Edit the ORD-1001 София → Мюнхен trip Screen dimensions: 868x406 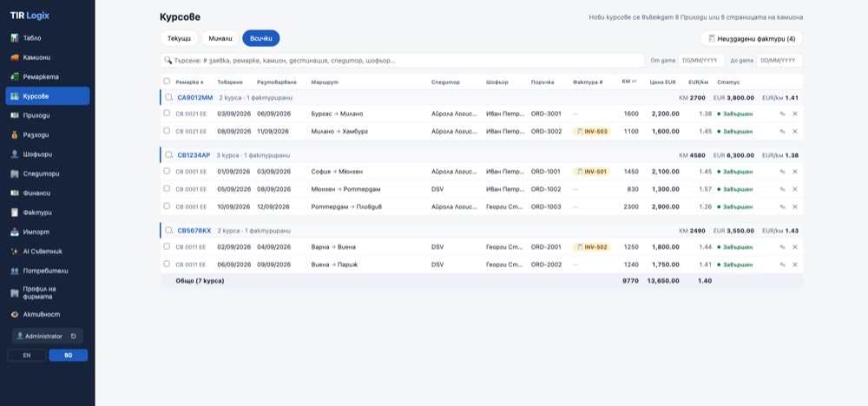(x=782, y=172)
